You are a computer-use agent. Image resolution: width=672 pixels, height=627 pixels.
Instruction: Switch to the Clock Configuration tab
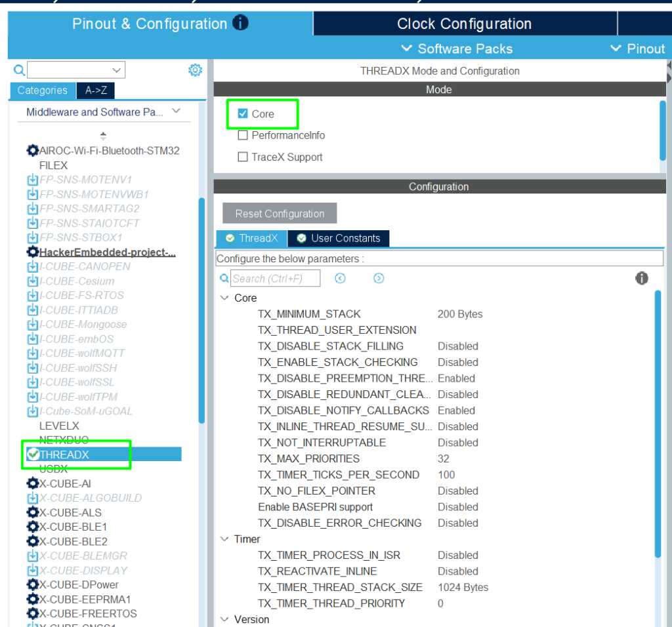coord(464,24)
